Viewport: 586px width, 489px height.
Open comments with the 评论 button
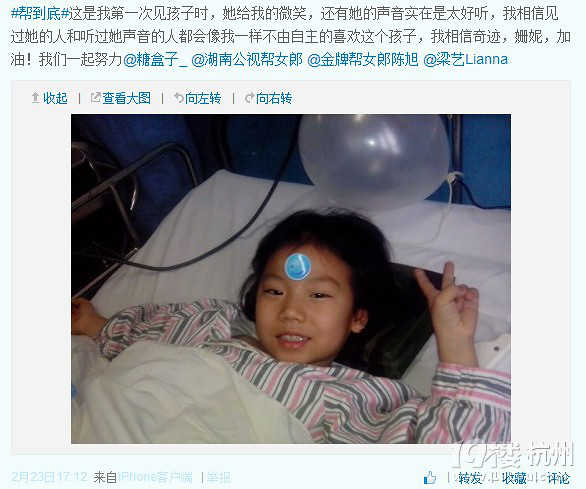(x=558, y=478)
